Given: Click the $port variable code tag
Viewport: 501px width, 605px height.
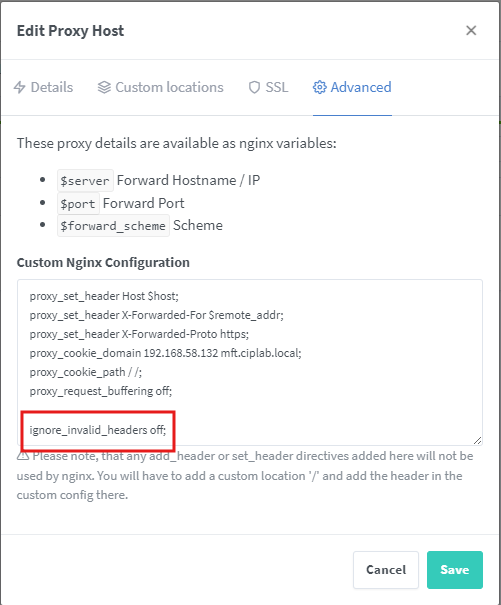Looking at the screenshot, I should pyautogui.click(x=78, y=203).
